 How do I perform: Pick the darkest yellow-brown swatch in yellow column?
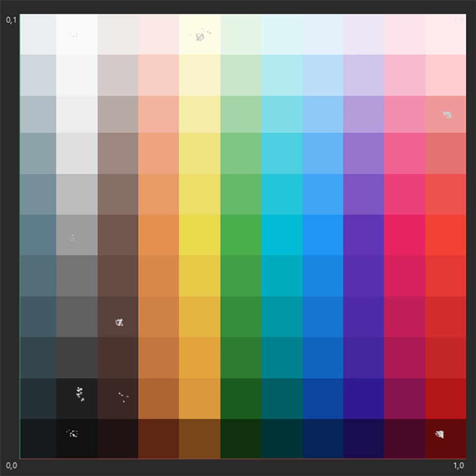[x=200, y=439]
